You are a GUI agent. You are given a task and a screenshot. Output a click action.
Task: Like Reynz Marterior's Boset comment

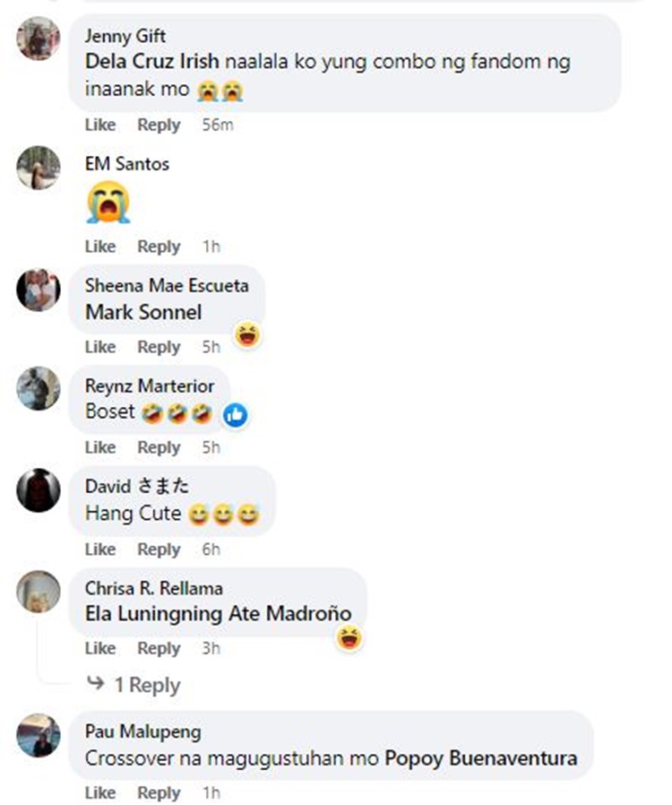(x=100, y=447)
